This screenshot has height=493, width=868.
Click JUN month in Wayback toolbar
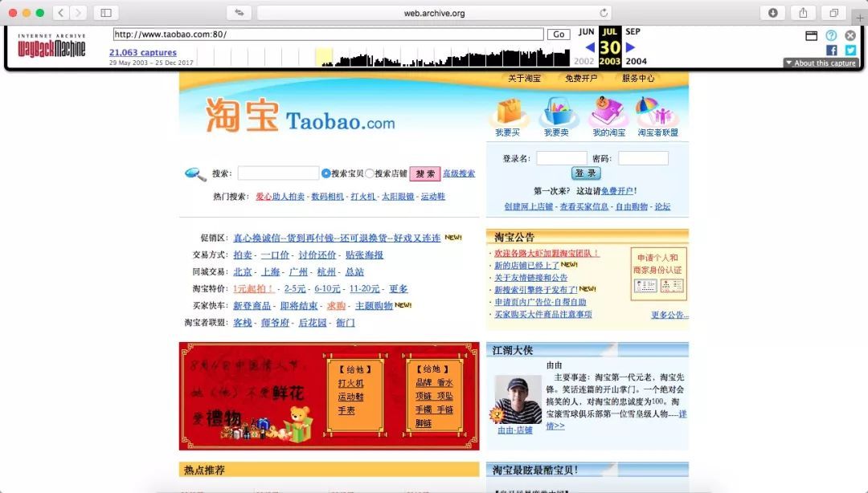tap(586, 32)
